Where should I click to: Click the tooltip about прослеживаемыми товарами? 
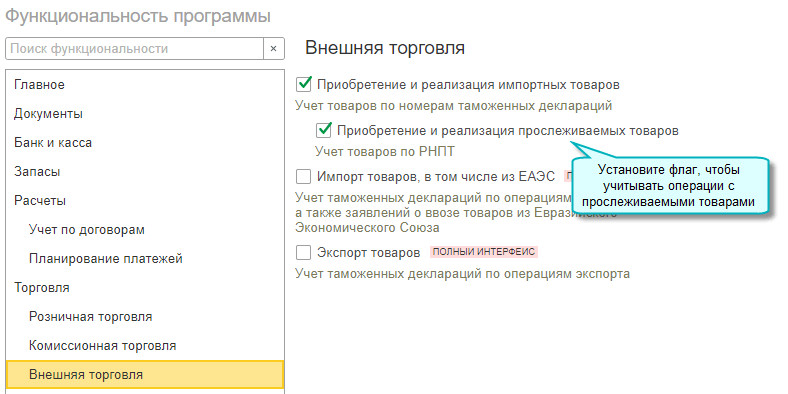coord(671,185)
